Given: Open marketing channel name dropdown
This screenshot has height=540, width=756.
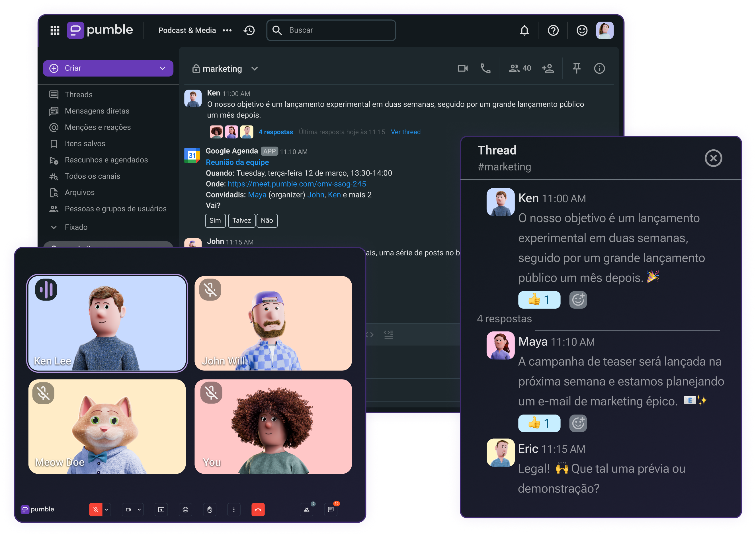Looking at the screenshot, I should pyautogui.click(x=255, y=69).
